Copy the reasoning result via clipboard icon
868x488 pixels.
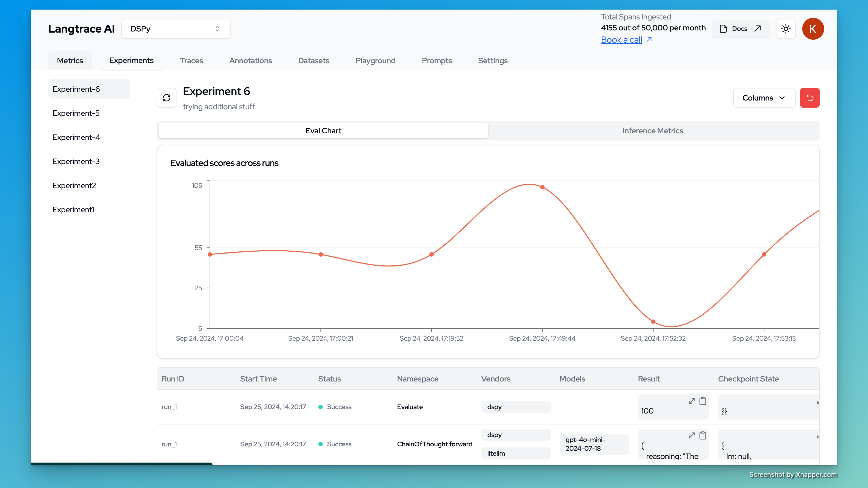[703, 435]
